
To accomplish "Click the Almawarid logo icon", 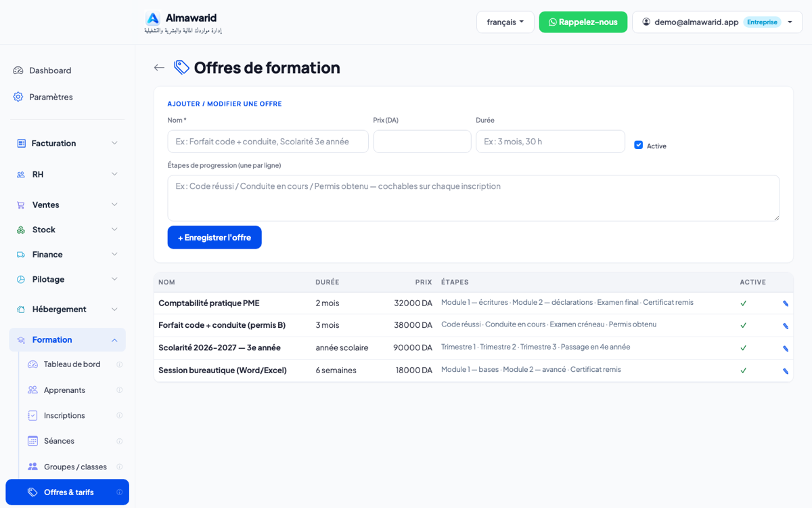I will [153, 18].
